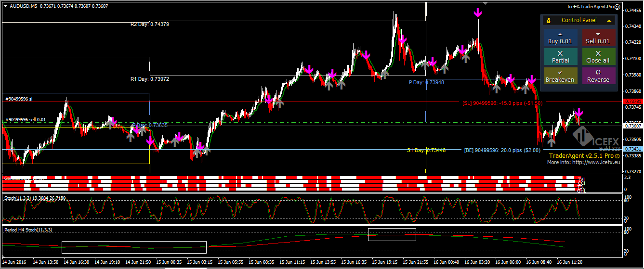This screenshot has height=269, width=644.
Task: Select the #90499596 sell 0.01 order label
Action: [x=26, y=119]
